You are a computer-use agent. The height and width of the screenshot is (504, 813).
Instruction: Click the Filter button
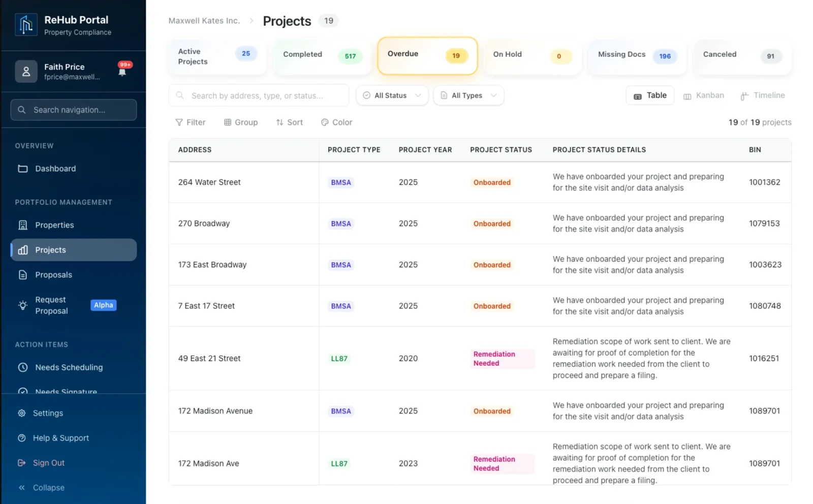(x=191, y=122)
